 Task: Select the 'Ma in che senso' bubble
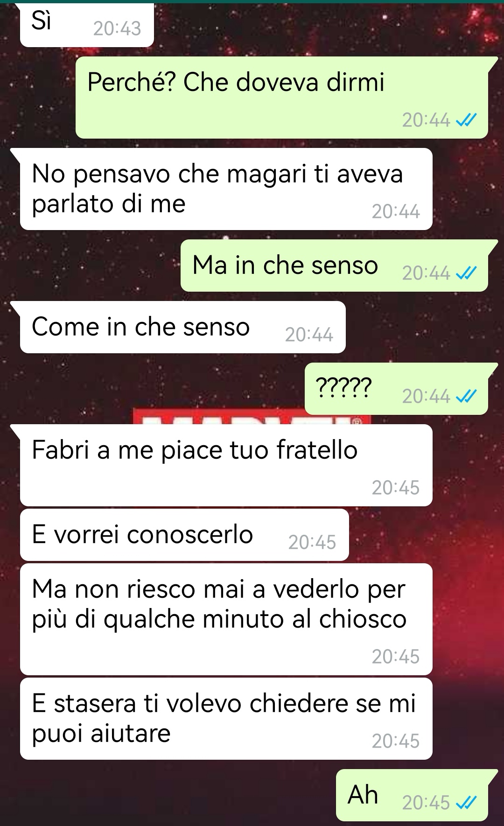(x=334, y=266)
